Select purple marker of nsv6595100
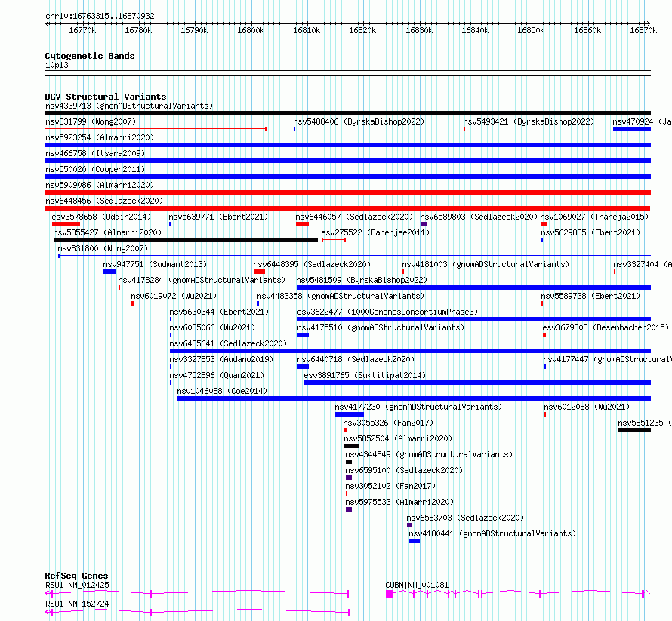 [x=349, y=478]
